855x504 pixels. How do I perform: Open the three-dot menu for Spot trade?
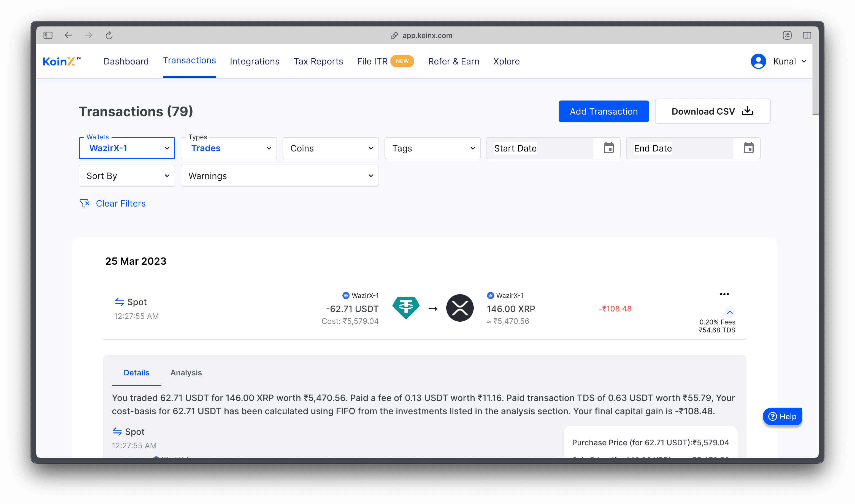724,294
